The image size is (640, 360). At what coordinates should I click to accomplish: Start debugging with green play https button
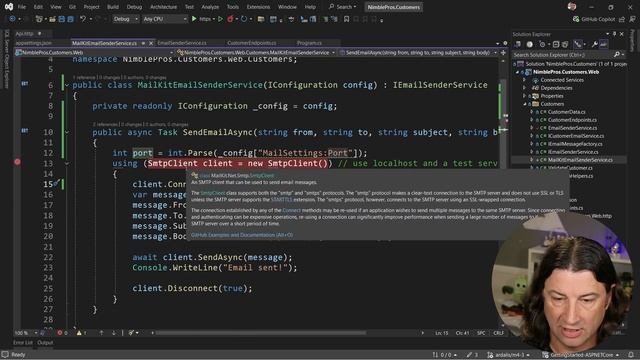194,19
